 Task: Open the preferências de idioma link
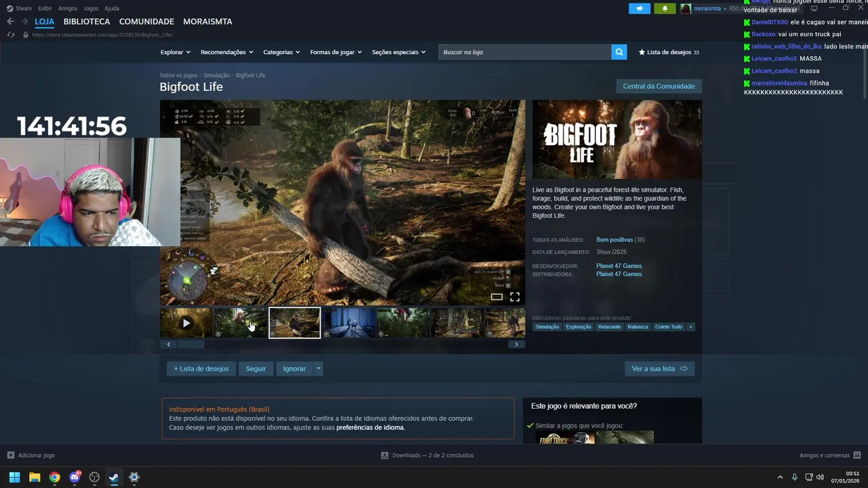tap(370, 428)
